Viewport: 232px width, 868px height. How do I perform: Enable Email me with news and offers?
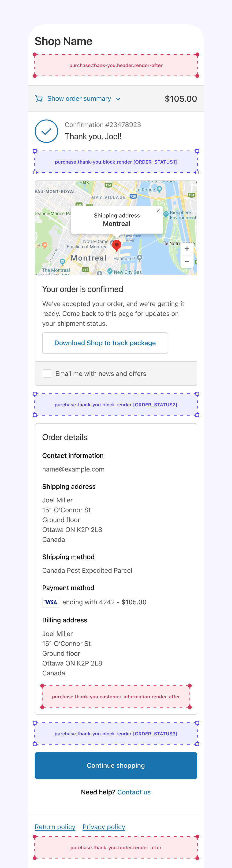pyautogui.click(x=47, y=374)
